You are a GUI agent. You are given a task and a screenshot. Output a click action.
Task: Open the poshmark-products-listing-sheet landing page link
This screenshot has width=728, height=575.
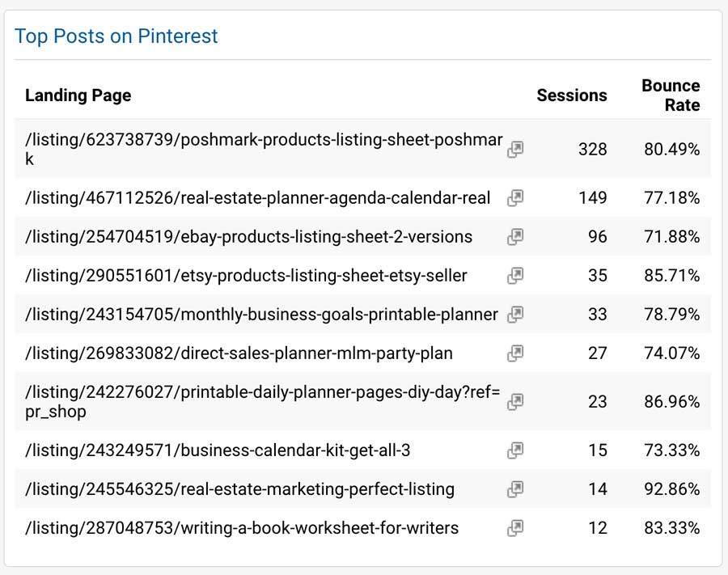point(264,149)
